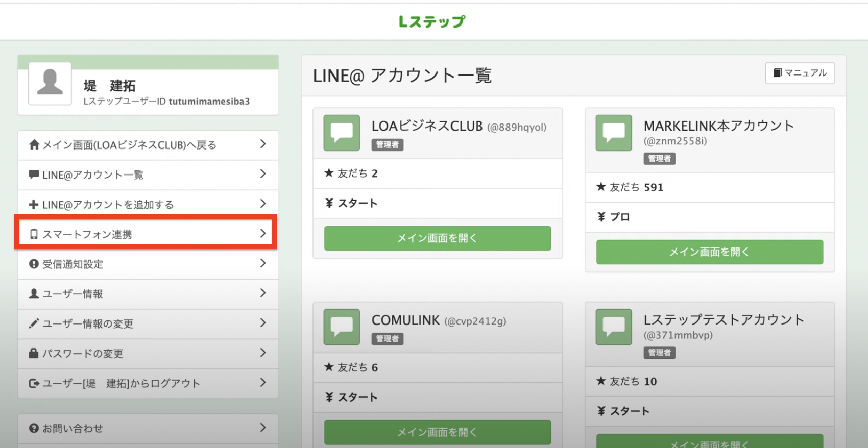The width and height of the screenshot is (868, 448).
Task: Click the smartphone icon beside スマートフォン連携
Action: click(x=34, y=234)
